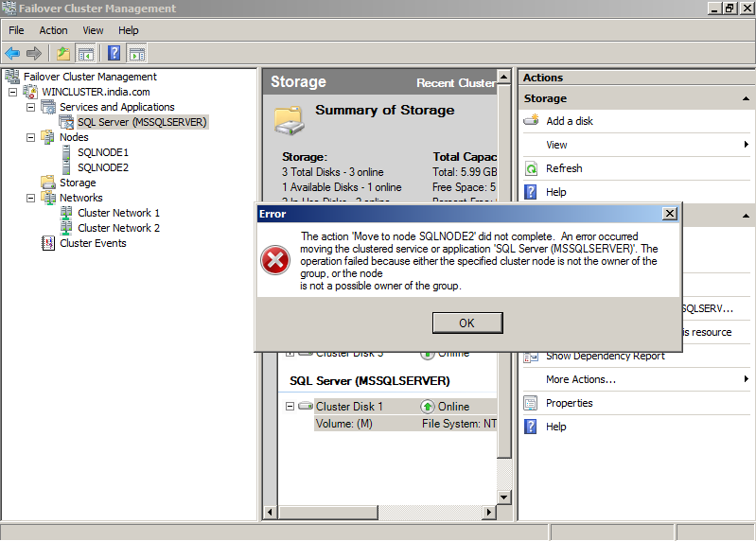Screen dimensions: 756x541
Task: Select Cluster Events in the tree
Action: pos(93,243)
